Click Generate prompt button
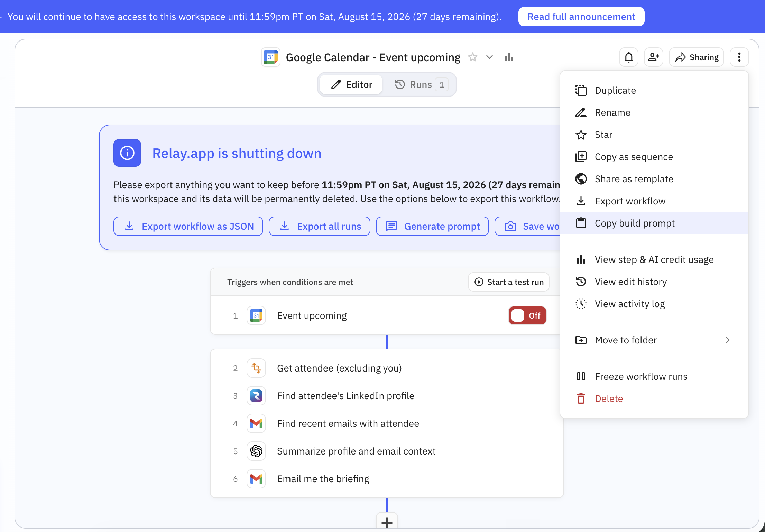765x532 pixels. point(432,226)
